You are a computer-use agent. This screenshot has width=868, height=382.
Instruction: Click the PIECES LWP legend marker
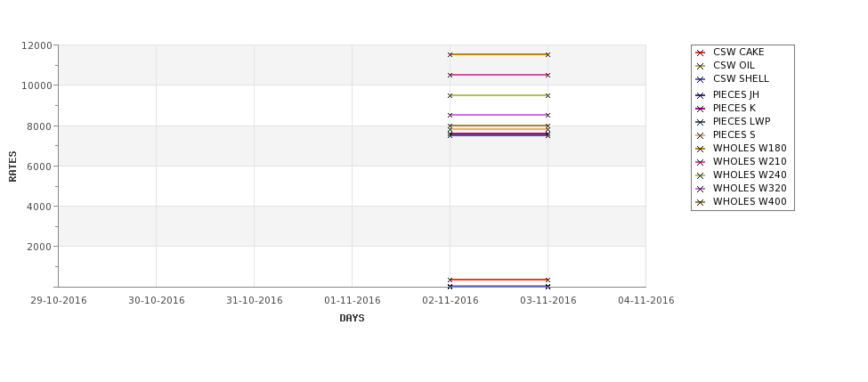(x=700, y=122)
